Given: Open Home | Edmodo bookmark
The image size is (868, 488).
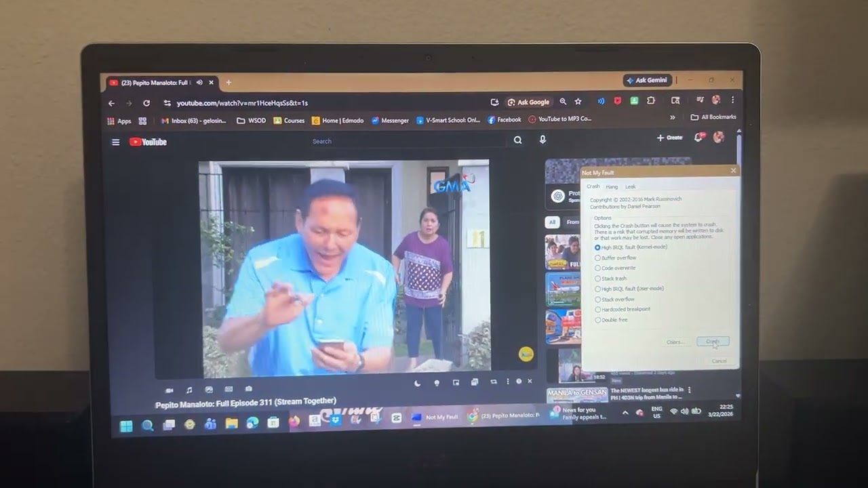Looking at the screenshot, I should pyautogui.click(x=338, y=121).
